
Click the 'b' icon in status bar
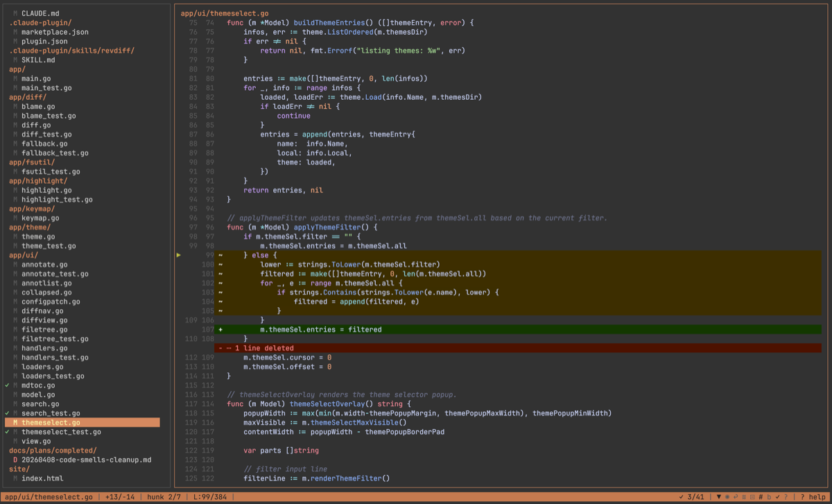[769, 496]
